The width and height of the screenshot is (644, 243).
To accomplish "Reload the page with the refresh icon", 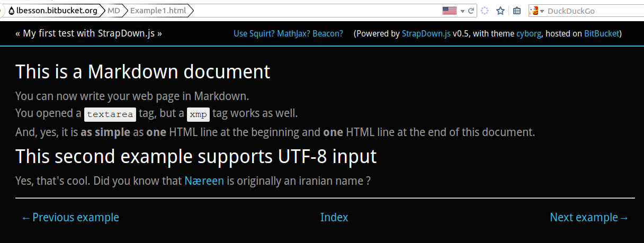I will 471,11.
